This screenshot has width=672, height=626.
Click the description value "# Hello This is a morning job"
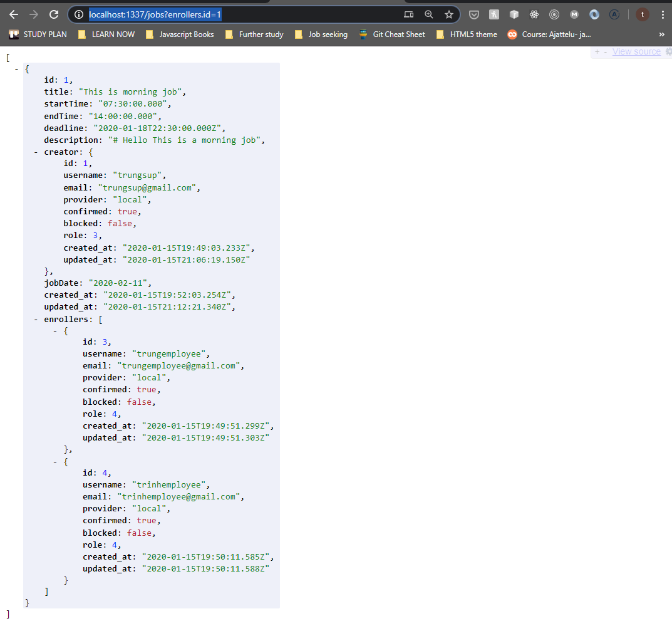(184, 140)
